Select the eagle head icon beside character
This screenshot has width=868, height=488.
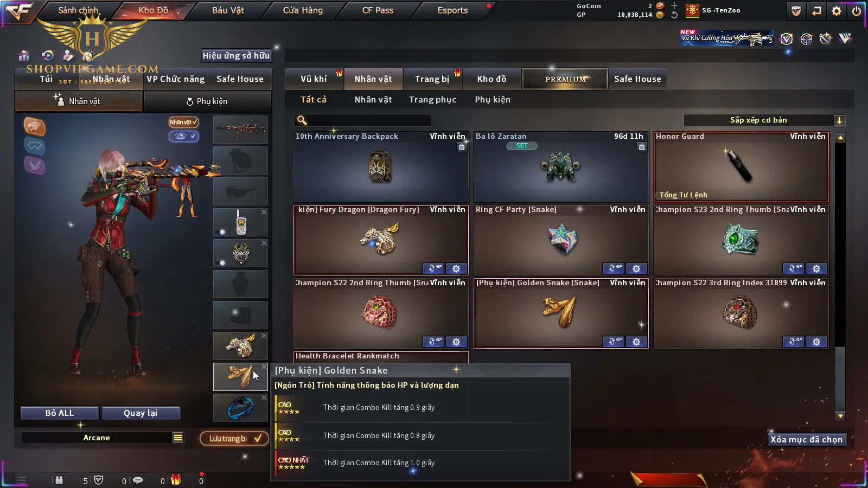tap(34, 126)
